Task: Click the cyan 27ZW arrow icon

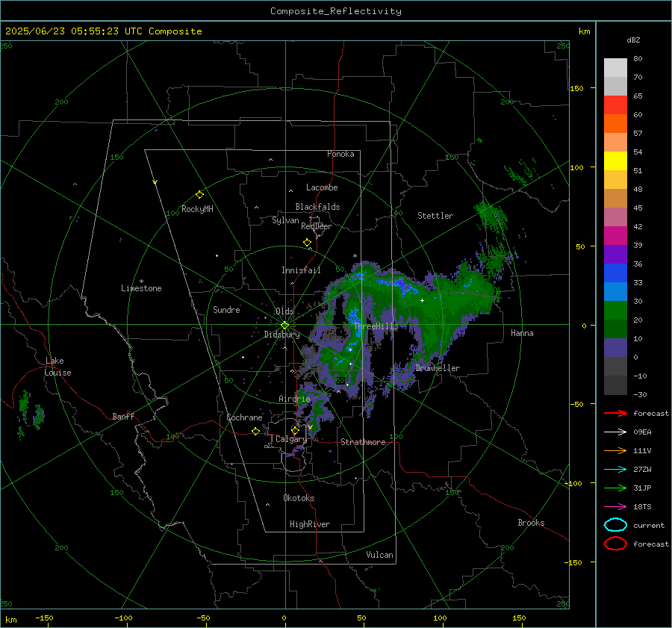Action: coord(615,470)
